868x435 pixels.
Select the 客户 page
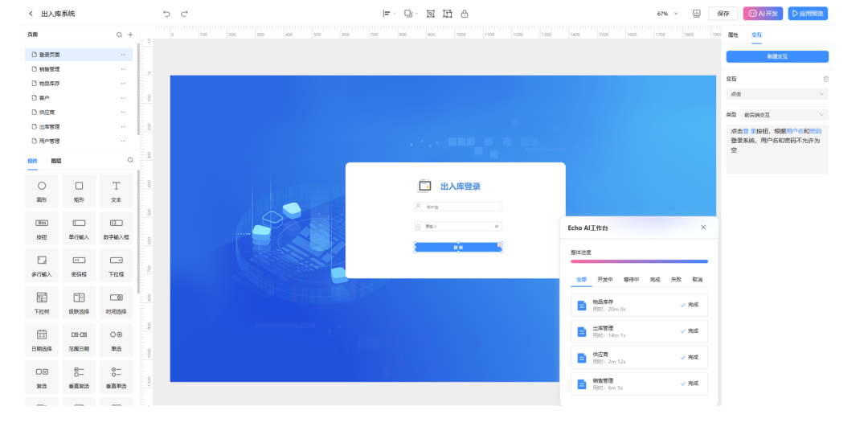[79, 97]
